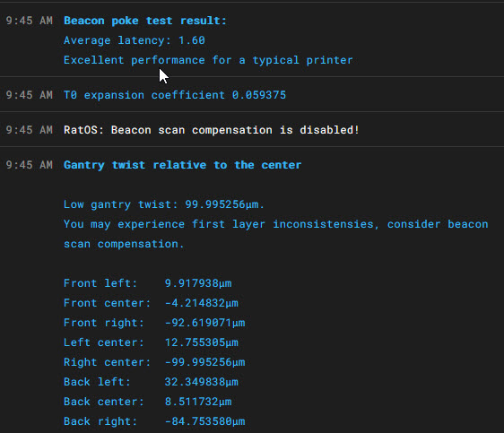Click the 9:45 AM timestamp beside the RatOS message

pos(30,130)
